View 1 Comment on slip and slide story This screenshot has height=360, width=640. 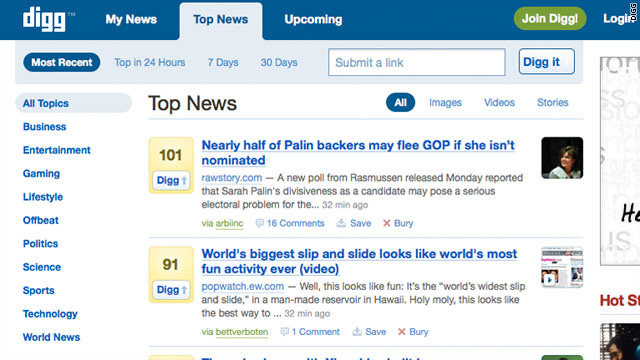point(315,332)
